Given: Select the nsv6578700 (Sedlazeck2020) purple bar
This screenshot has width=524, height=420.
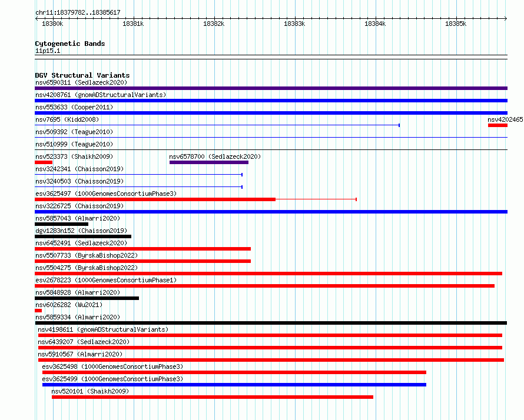Looking at the screenshot, I should [x=209, y=162].
